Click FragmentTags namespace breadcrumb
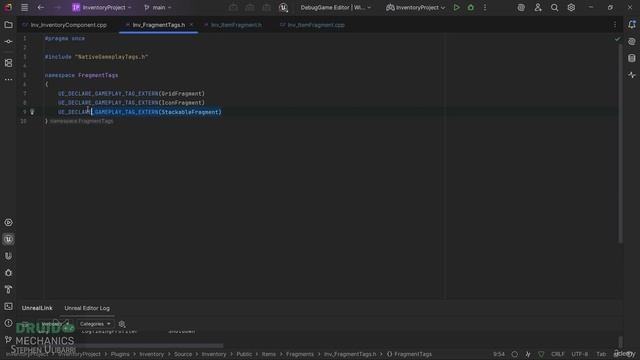The image size is (640, 360). coord(409,354)
